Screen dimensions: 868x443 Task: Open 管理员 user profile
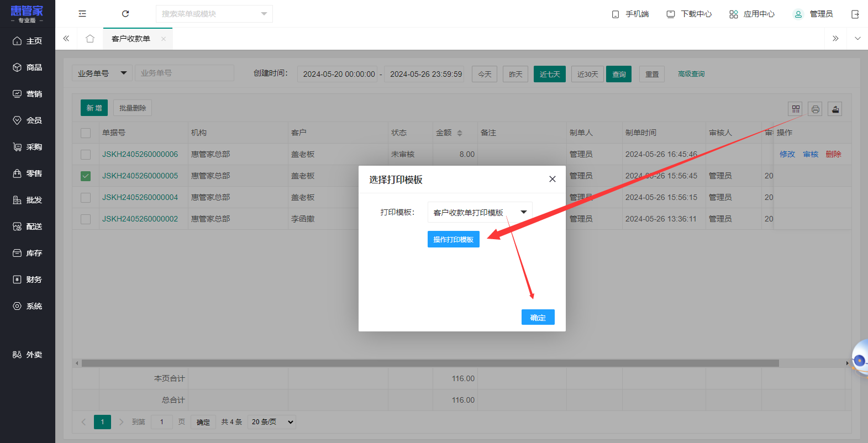tap(813, 14)
